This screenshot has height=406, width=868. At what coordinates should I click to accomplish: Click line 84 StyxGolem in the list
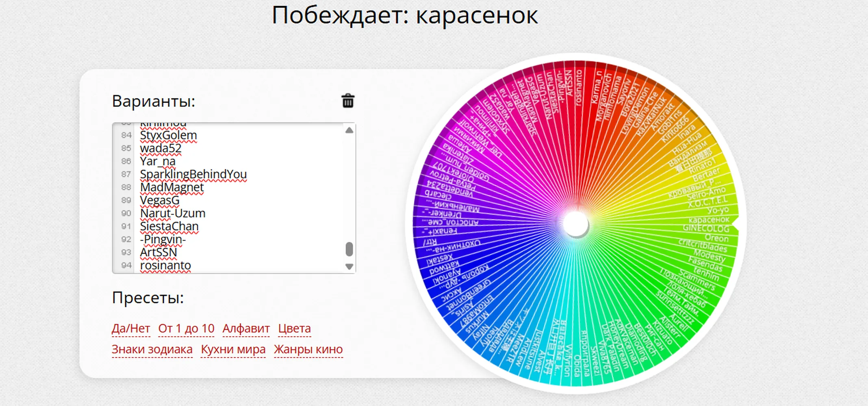pyautogui.click(x=169, y=135)
